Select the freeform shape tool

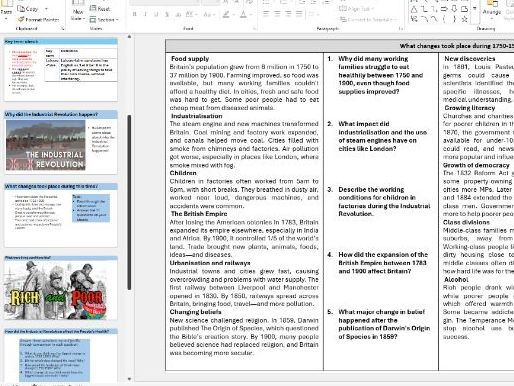point(414,19)
